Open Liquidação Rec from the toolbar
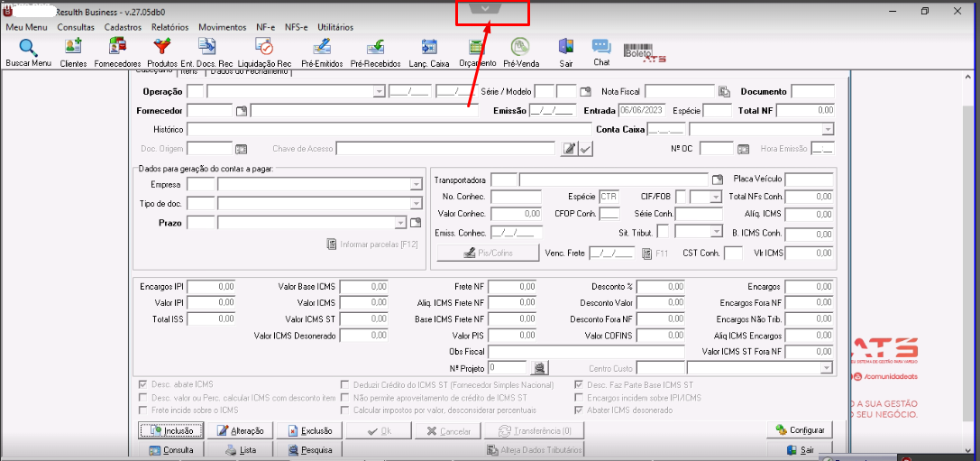Image resolution: width=980 pixels, height=461 pixels. pos(265,52)
